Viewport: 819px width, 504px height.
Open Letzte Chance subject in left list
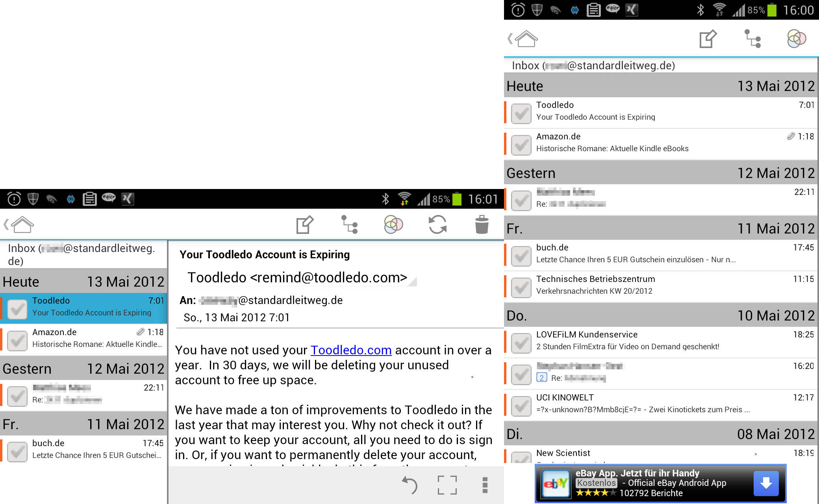pos(97,455)
